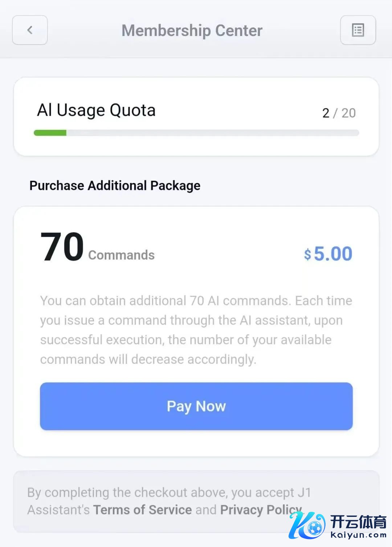Viewport: 392px width, 547px height.
Task: Open the Privacy Policy link
Action: pyautogui.click(x=261, y=510)
